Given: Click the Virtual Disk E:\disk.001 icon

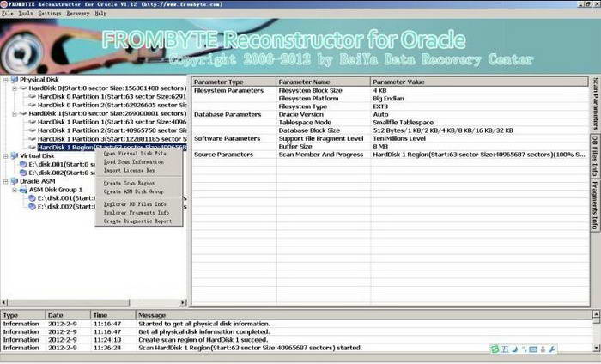Looking at the screenshot, I should (x=23, y=164).
